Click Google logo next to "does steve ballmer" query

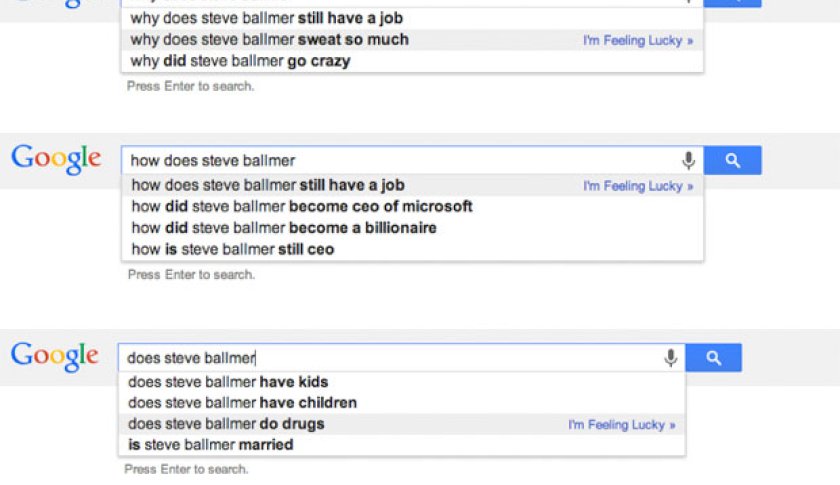point(54,356)
